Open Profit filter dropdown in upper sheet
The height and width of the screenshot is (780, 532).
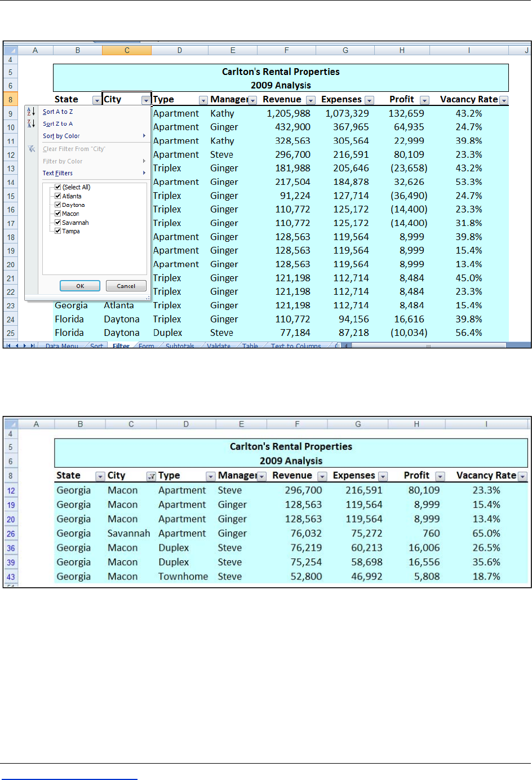click(x=424, y=100)
